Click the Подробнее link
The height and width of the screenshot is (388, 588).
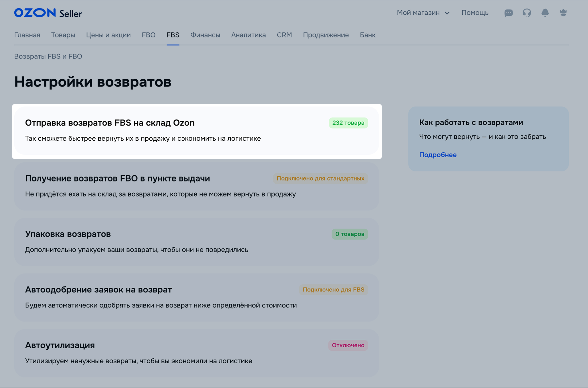(438, 155)
